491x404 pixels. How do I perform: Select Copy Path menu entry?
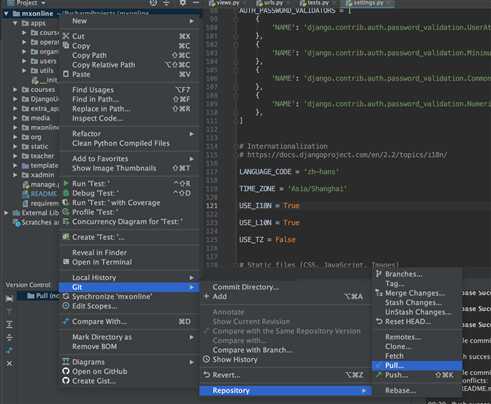130,55
